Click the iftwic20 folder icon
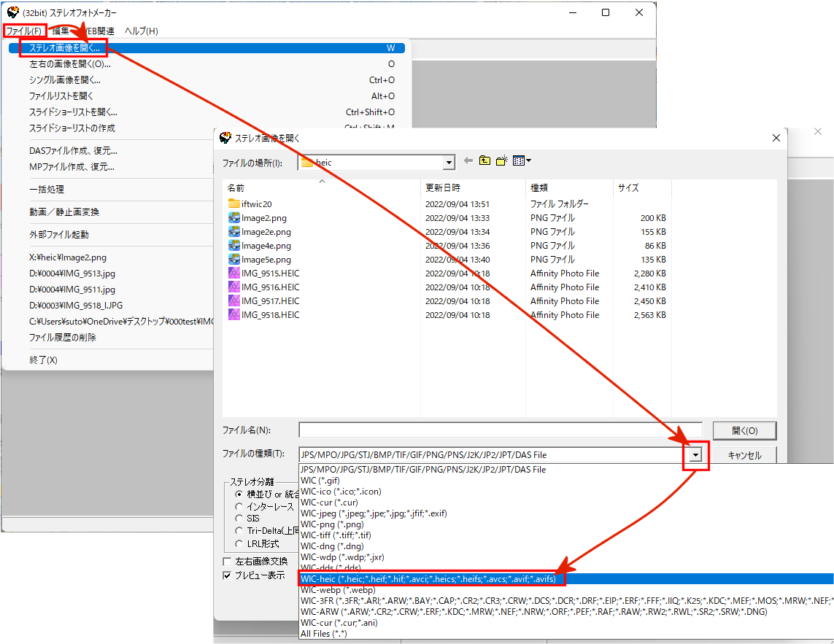The height and width of the screenshot is (644, 834). 234,204
